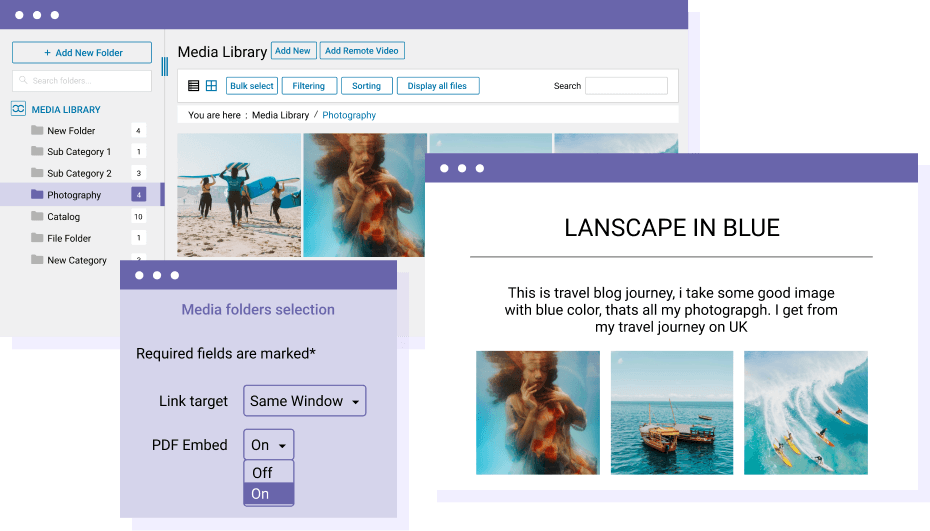This screenshot has width=930, height=531.
Task: Click the New Folder folder icon
Action: pyautogui.click(x=37, y=130)
